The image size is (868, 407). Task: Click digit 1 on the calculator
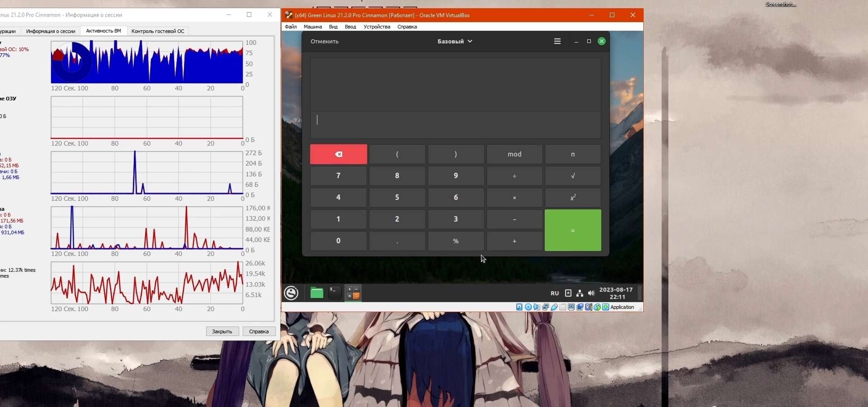coord(339,219)
